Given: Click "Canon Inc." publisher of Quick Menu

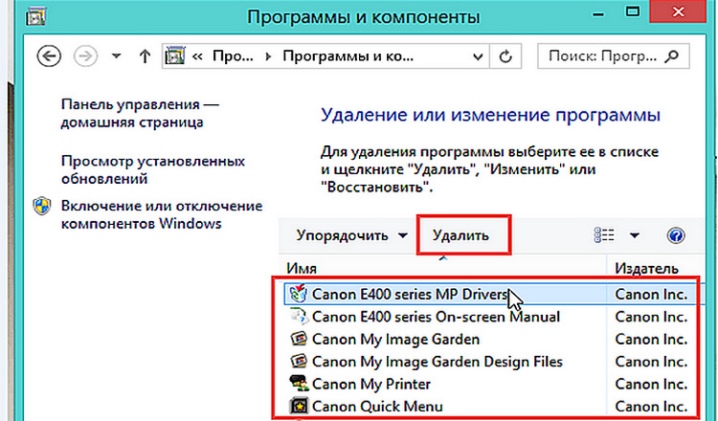Looking at the screenshot, I should pyautogui.click(x=651, y=406).
